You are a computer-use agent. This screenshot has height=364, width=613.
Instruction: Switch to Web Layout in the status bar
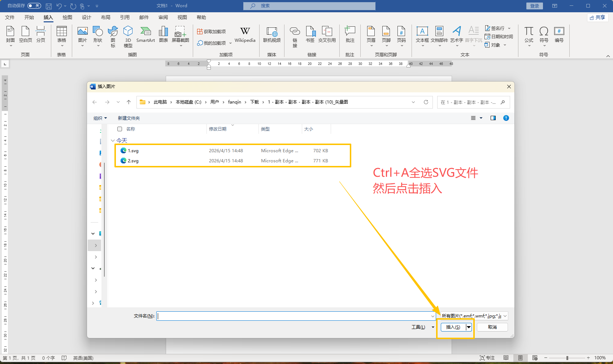pos(535,358)
